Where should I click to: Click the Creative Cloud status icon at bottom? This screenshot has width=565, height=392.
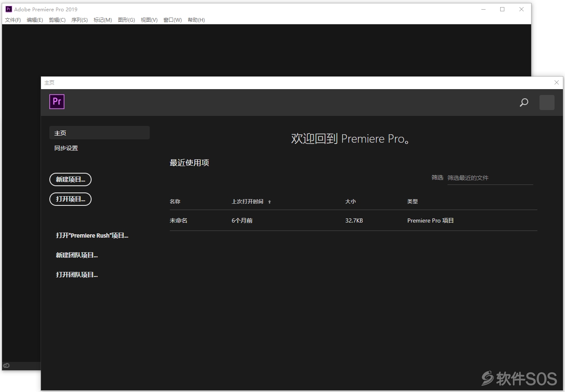6,365
